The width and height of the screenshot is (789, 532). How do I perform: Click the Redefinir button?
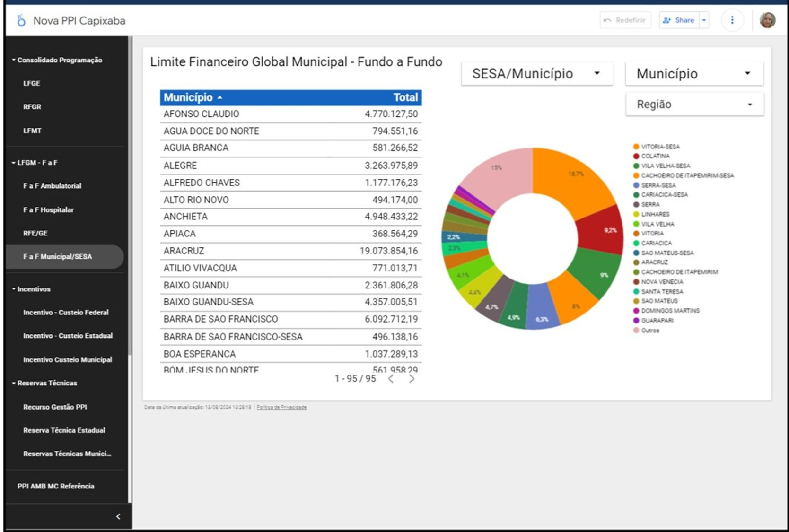point(625,20)
